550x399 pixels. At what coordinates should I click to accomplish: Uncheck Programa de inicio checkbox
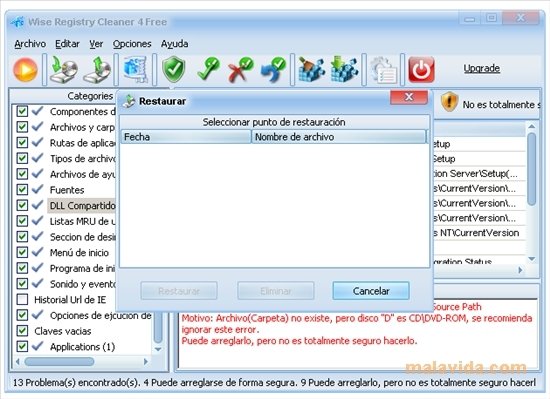22,268
